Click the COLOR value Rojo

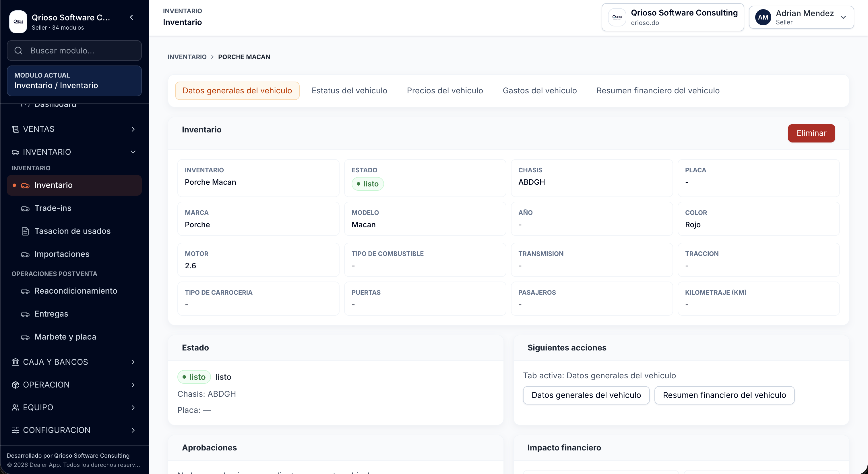(x=692, y=225)
